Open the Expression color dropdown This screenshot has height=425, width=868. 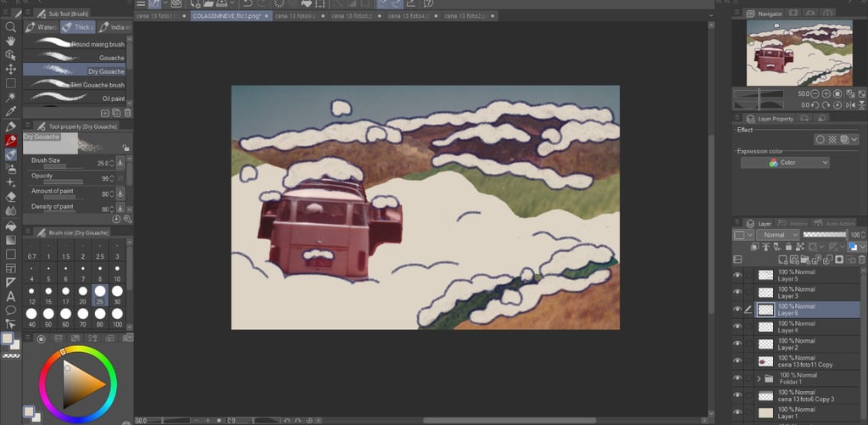tap(785, 163)
